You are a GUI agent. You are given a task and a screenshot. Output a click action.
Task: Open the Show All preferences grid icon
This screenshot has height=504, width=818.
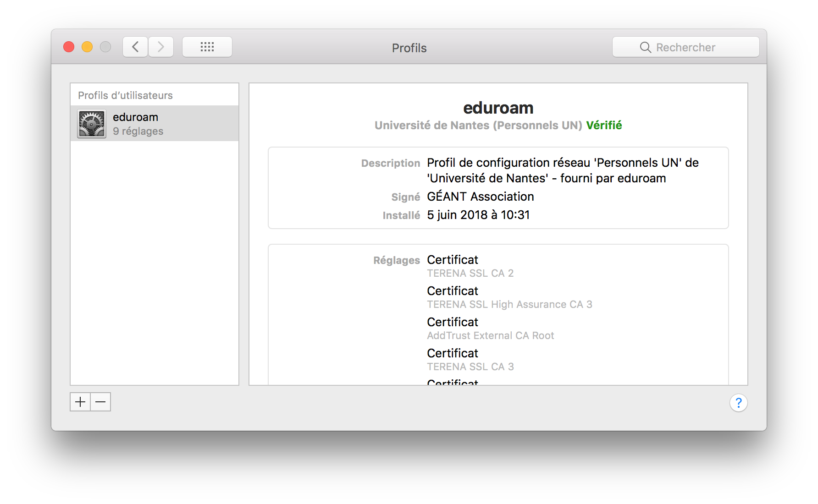coord(207,46)
